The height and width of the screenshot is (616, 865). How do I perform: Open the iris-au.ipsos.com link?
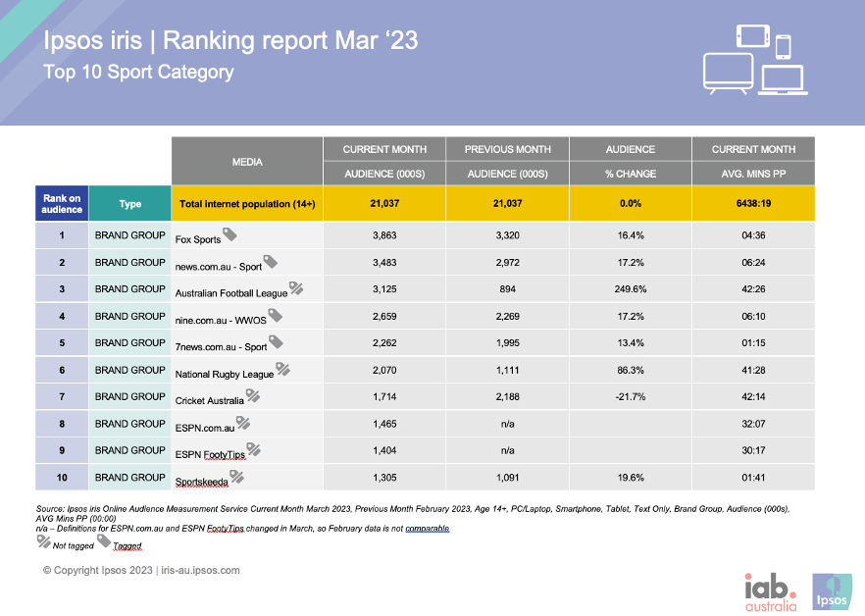(x=199, y=570)
